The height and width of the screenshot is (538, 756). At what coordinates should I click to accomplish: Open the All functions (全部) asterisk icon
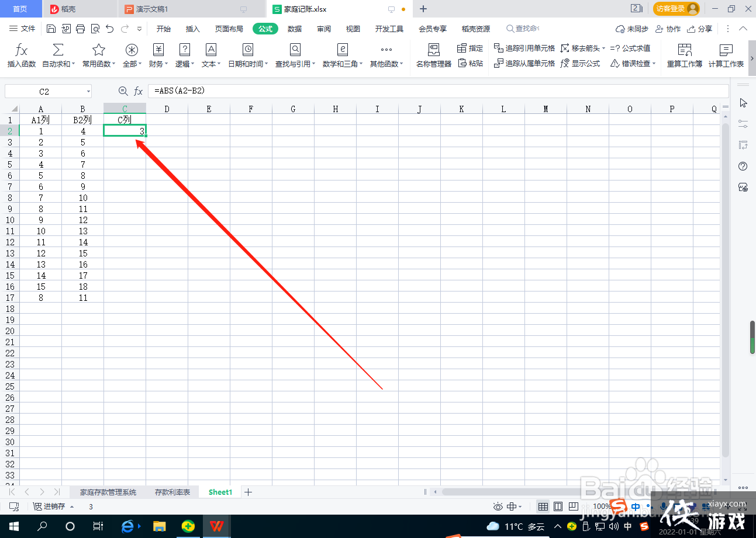[x=132, y=50]
